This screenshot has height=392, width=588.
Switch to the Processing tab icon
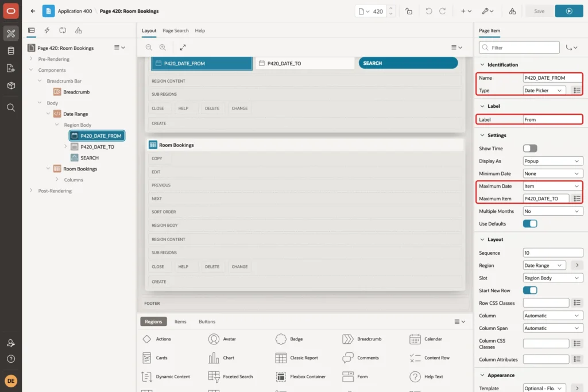[63, 30]
